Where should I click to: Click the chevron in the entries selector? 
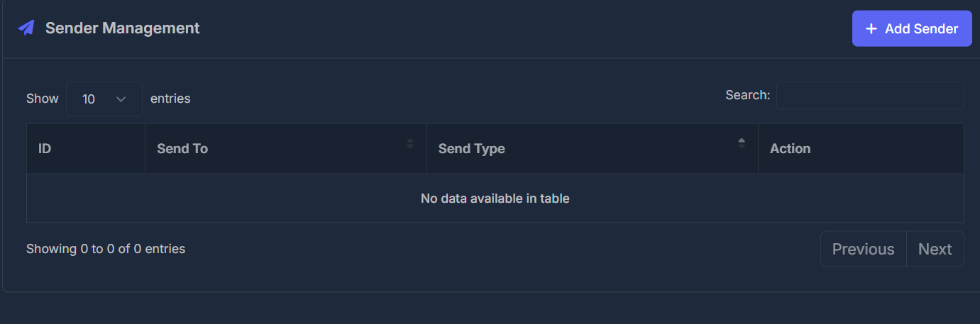[x=121, y=99]
